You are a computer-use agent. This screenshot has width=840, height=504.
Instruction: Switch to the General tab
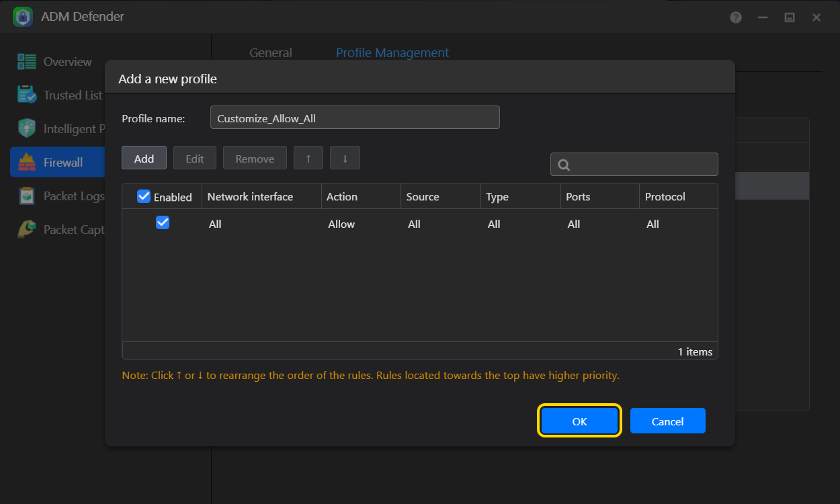click(271, 52)
